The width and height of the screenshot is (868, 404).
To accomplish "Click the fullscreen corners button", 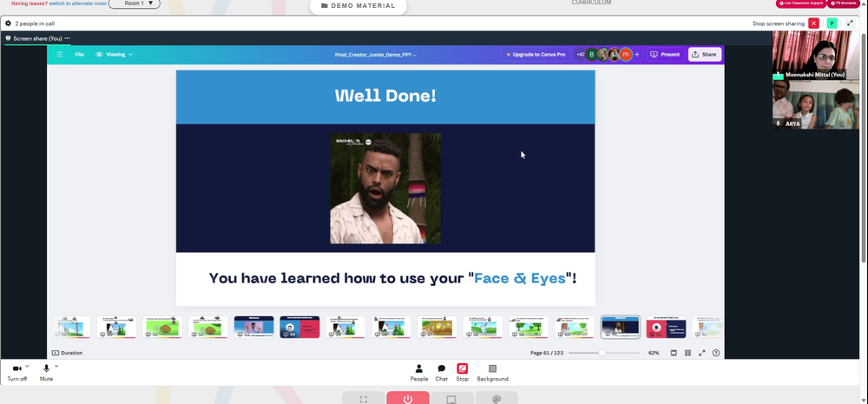I will click(x=363, y=398).
